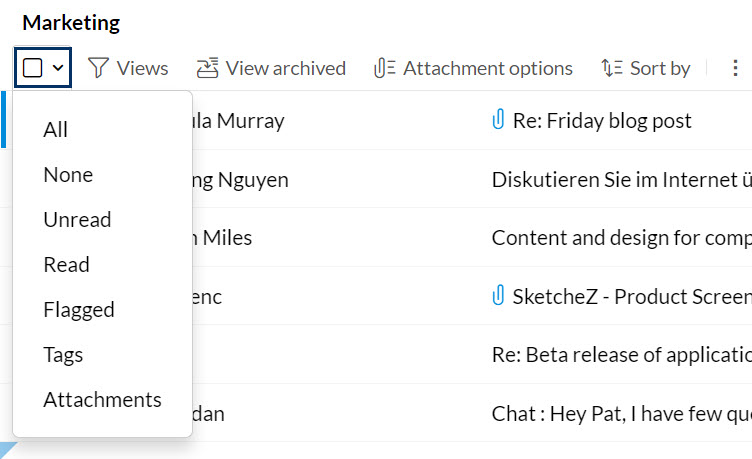The width and height of the screenshot is (752, 459).
Task: Select Unread emails option
Action: coord(77,220)
